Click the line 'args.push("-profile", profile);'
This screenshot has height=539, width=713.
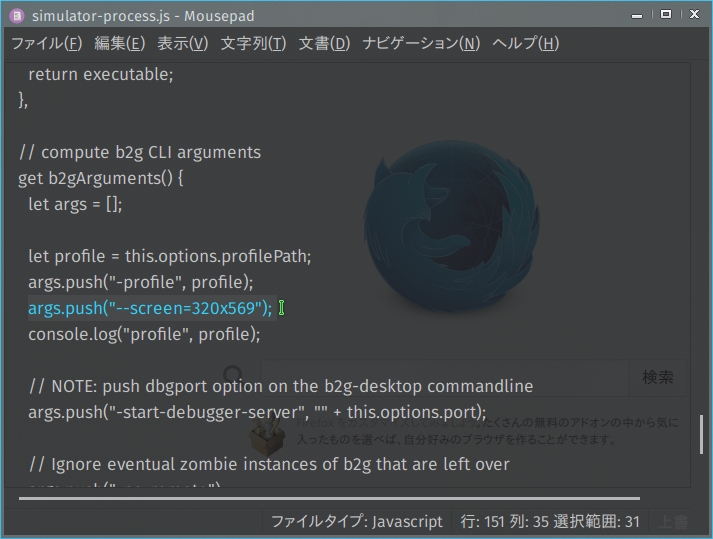click(x=141, y=282)
